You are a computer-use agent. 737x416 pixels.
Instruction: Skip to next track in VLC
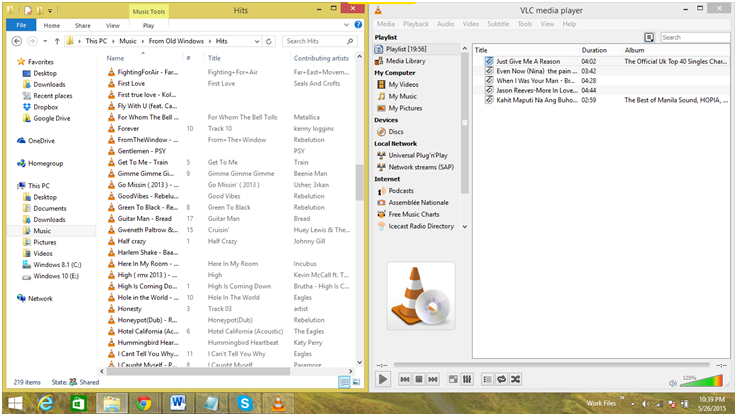coord(433,379)
